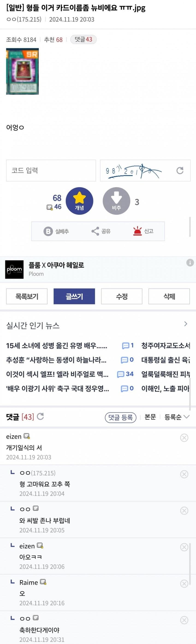Downvote the post with the 비추 arrow button
This screenshot has width=196, height=644.
(x=116, y=201)
